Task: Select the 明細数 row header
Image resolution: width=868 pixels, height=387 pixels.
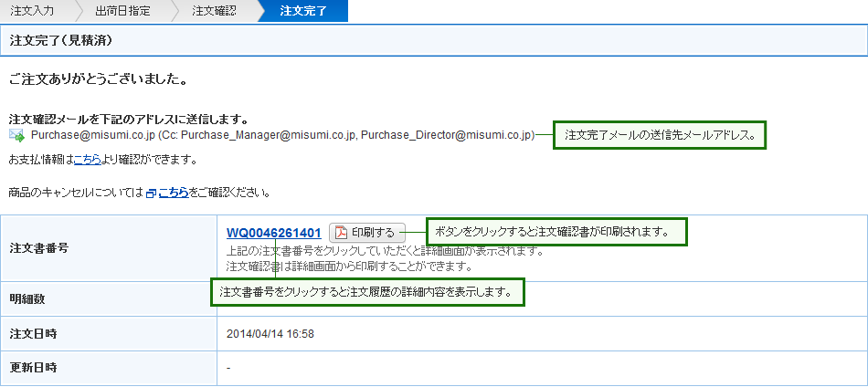Action: (26, 298)
